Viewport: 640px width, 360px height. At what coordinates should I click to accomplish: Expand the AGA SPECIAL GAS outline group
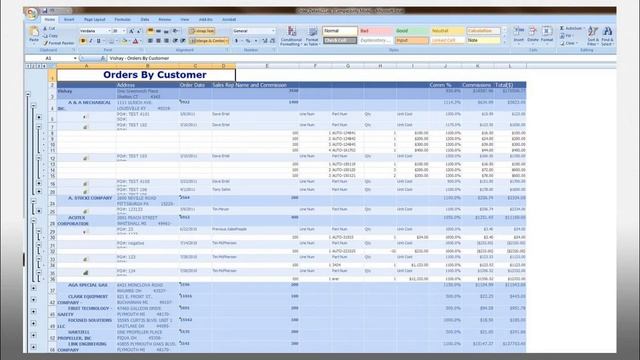click(33, 288)
